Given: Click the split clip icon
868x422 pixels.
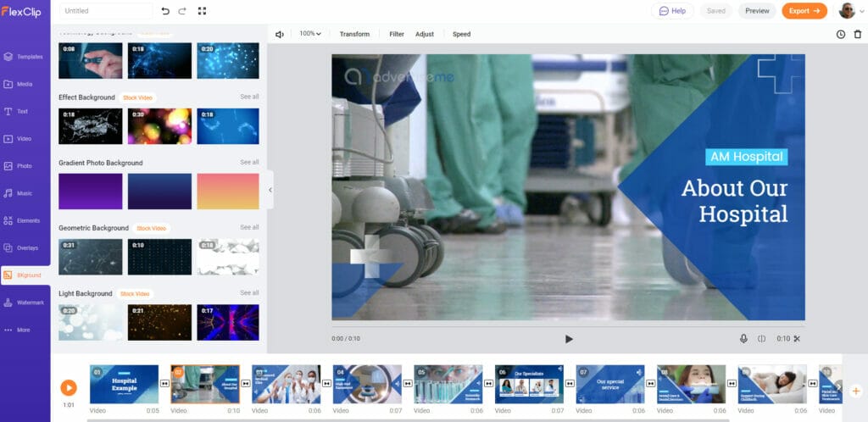Looking at the screenshot, I should (762, 338).
